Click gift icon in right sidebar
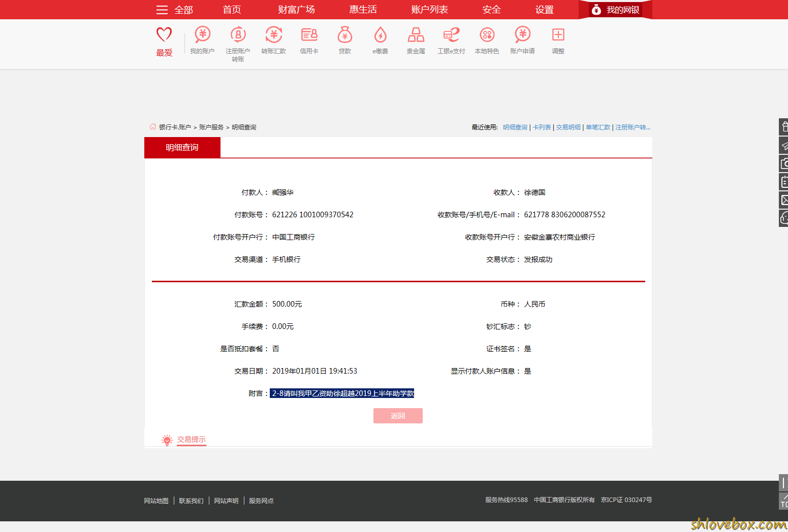Viewport: 788px width, 532px height. [x=784, y=127]
